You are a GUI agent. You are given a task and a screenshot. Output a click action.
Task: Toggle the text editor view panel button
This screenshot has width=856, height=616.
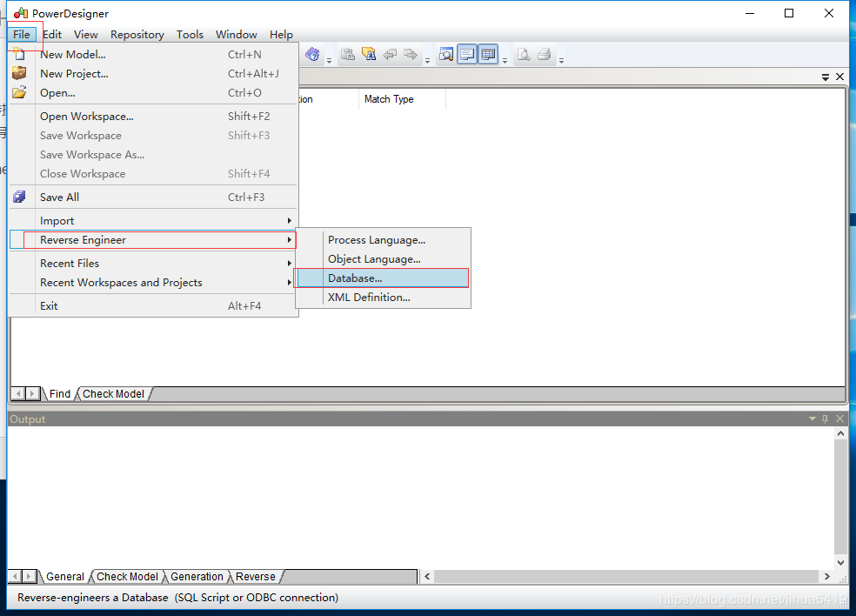click(x=466, y=54)
